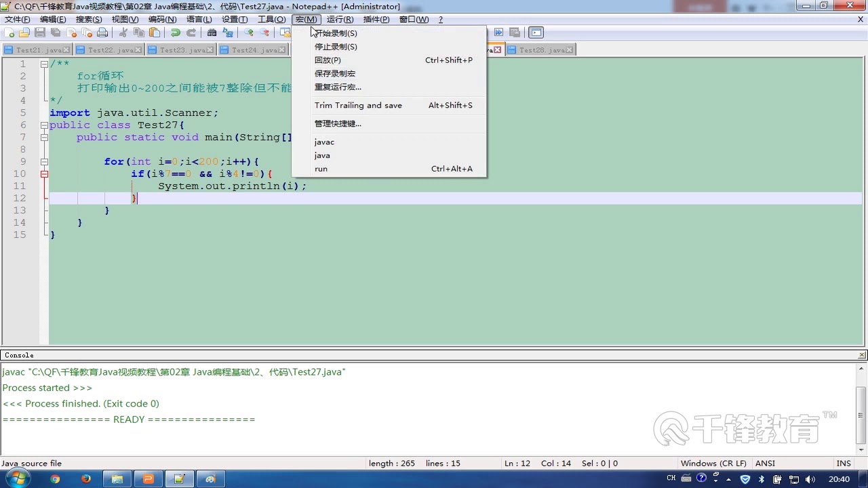
Task: Switch to Test24.java tab
Action: pos(254,50)
